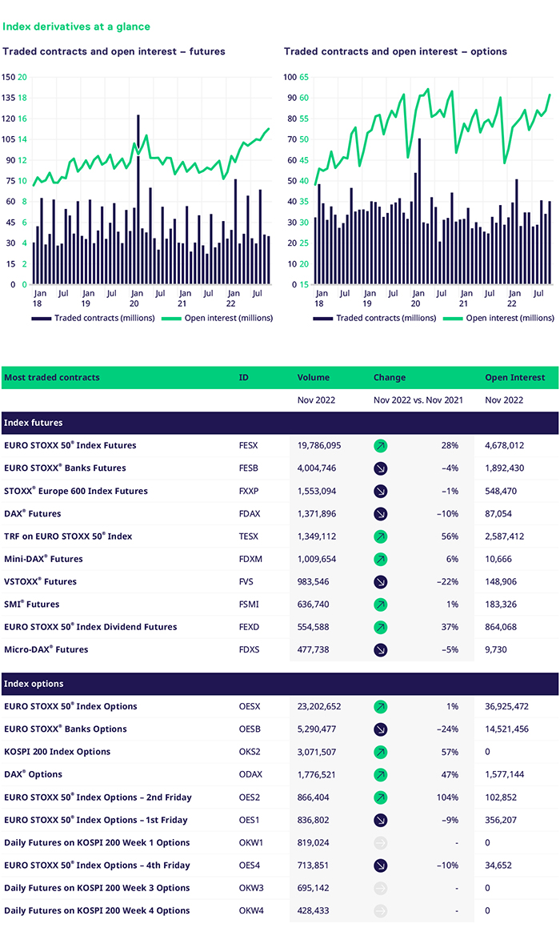Click the down arrow icon for VSTOXX Futures
The height and width of the screenshot is (944, 560).
pos(381,582)
